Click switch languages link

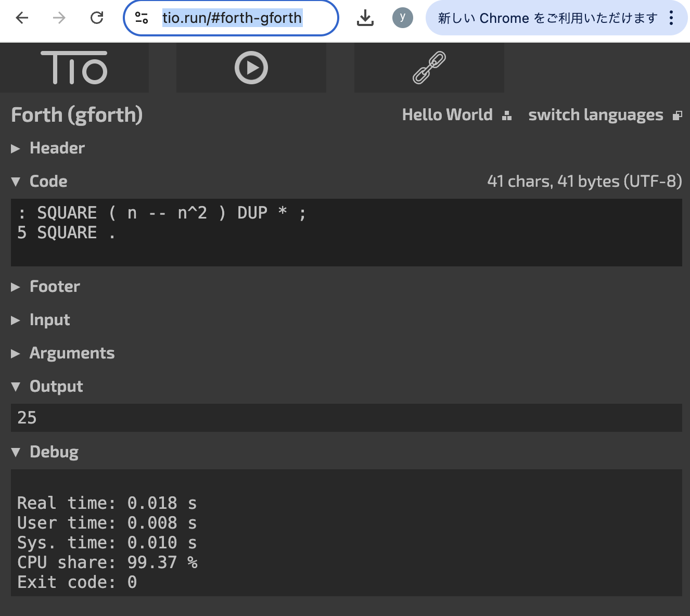click(596, 115)
